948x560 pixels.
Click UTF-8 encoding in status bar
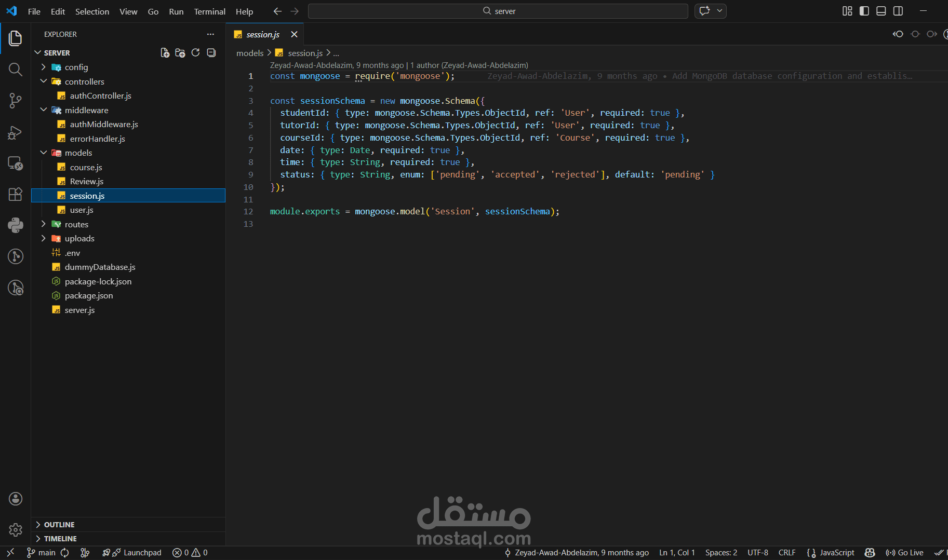(x=758, y=553)
